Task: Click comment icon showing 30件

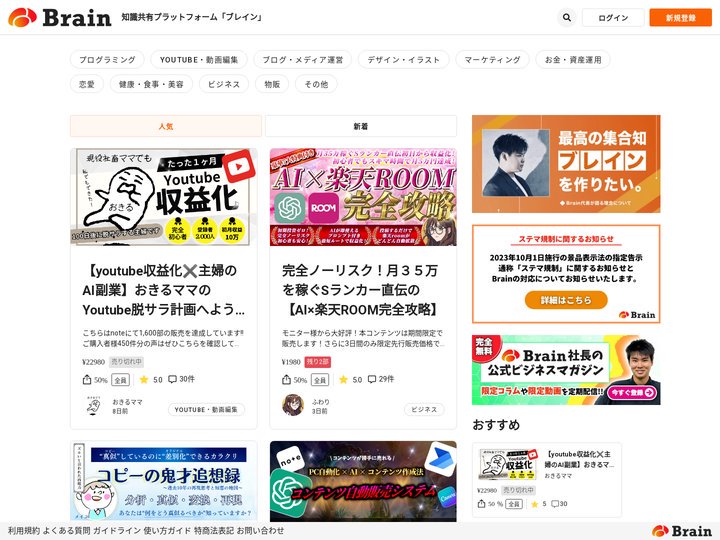Action: pyautogui.click(x=172, y=379)
